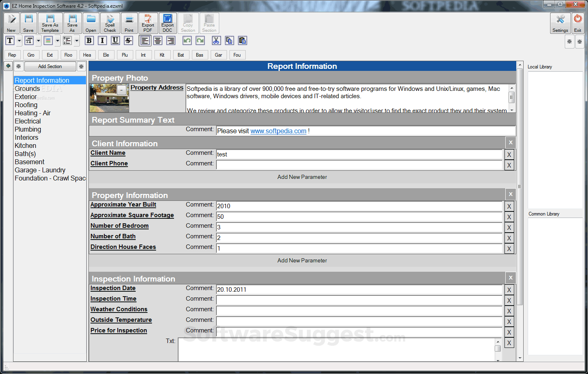Undo the last change
The image size is (588, 374).
pos(187,40)
